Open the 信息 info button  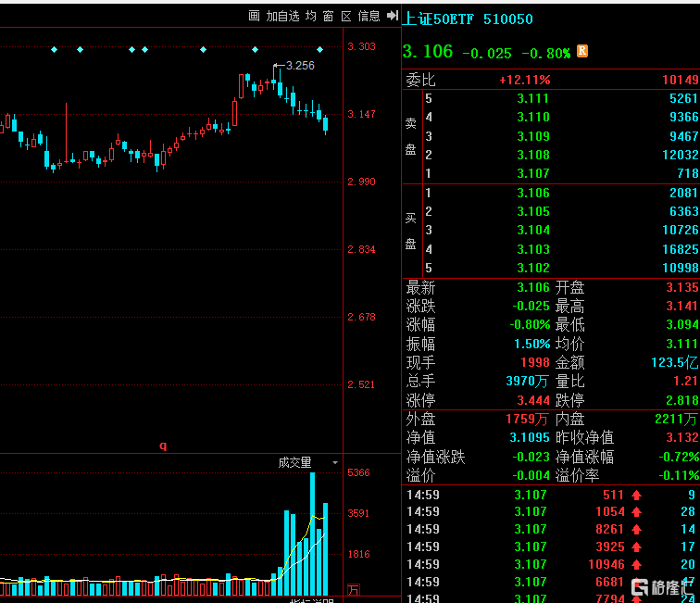(369, 16)
